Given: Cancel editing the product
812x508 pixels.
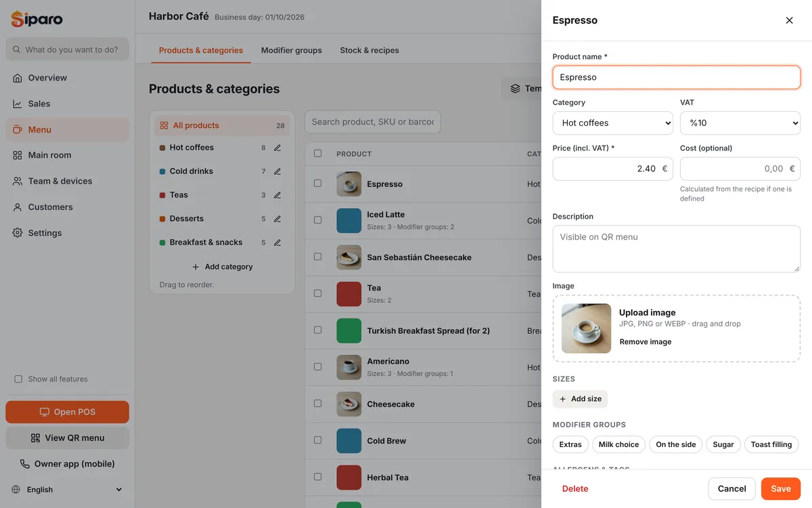Looking at the screenshot, I should pyautogui.click(x=731, y=488).
